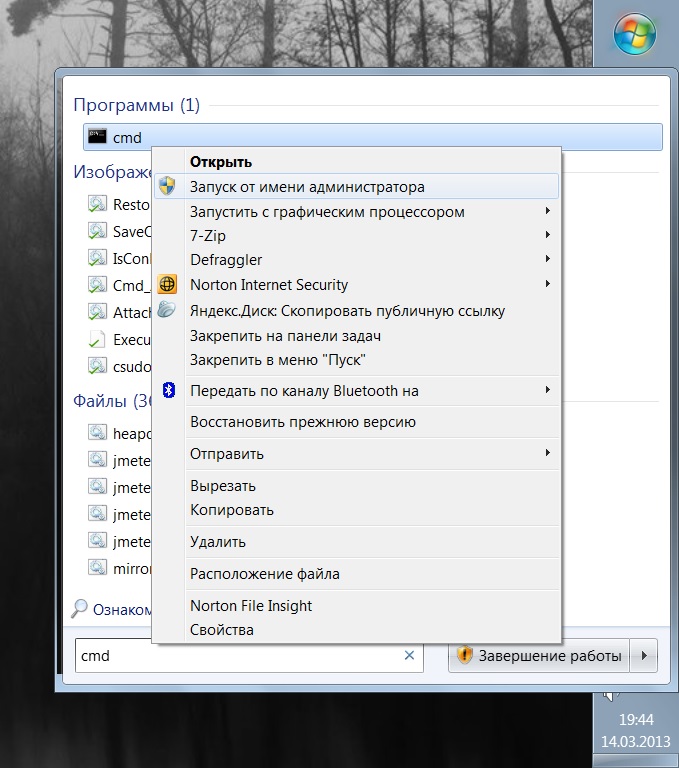The image size is (679, 768).
Task: Click the cmd program icon
Action: 97,136
